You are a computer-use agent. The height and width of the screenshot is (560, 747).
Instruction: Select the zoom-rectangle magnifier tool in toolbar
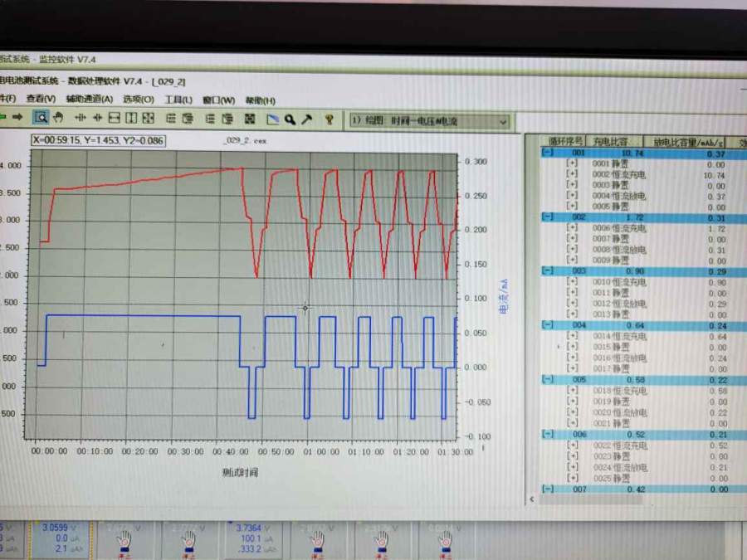41,119
